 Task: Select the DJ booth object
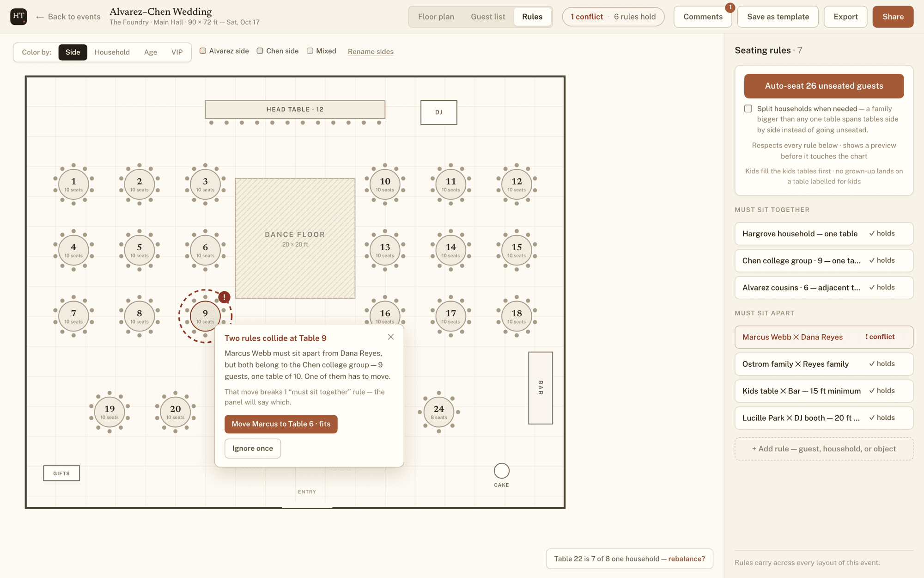click(x=439, y=112)
